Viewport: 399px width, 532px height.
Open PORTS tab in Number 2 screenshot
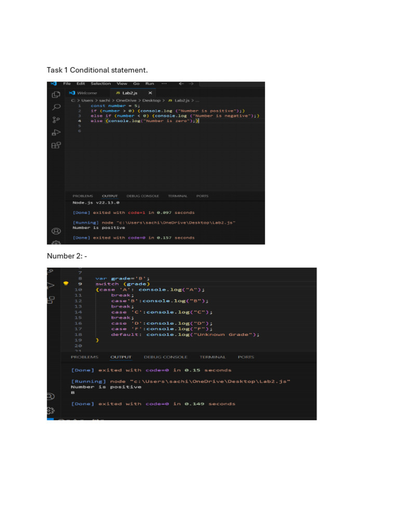(x=246, y=357)
